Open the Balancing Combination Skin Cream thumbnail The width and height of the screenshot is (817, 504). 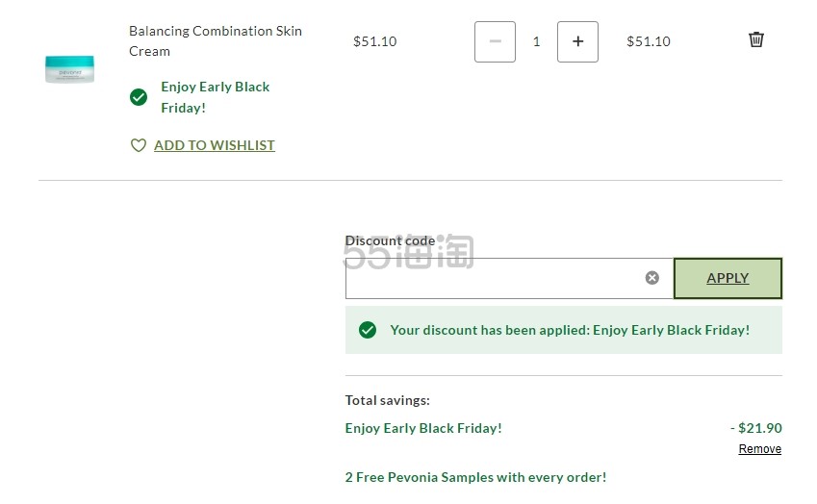point(69,68)
